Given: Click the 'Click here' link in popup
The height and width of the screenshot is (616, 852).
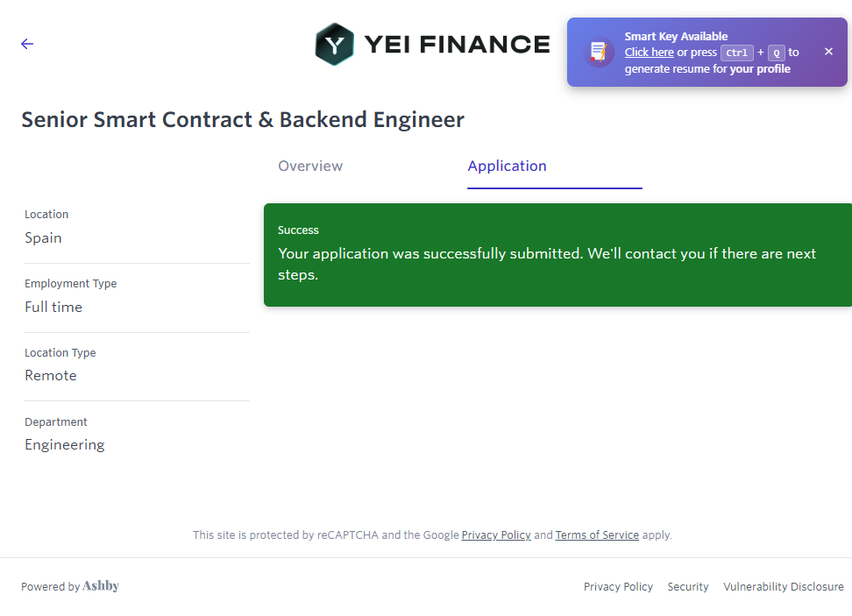Looking at the screenshot, I should pyautogui.click(x=649, y=53).
